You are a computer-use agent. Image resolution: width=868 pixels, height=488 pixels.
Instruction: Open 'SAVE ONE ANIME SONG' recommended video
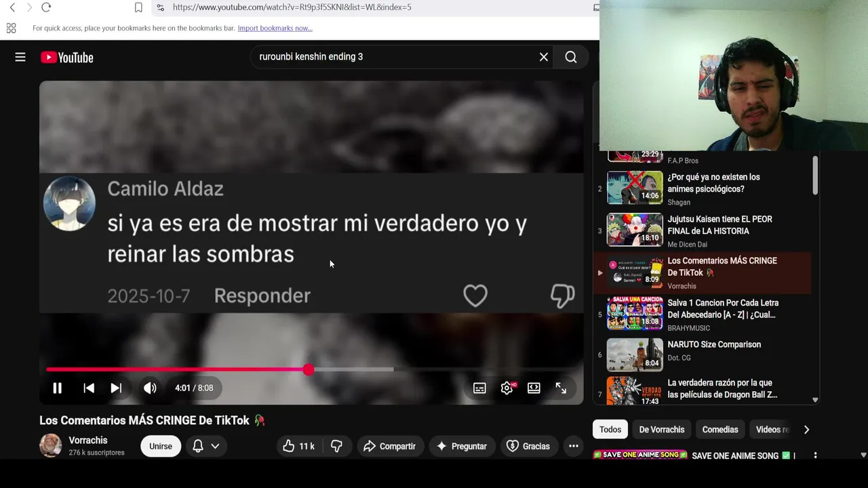743,455
